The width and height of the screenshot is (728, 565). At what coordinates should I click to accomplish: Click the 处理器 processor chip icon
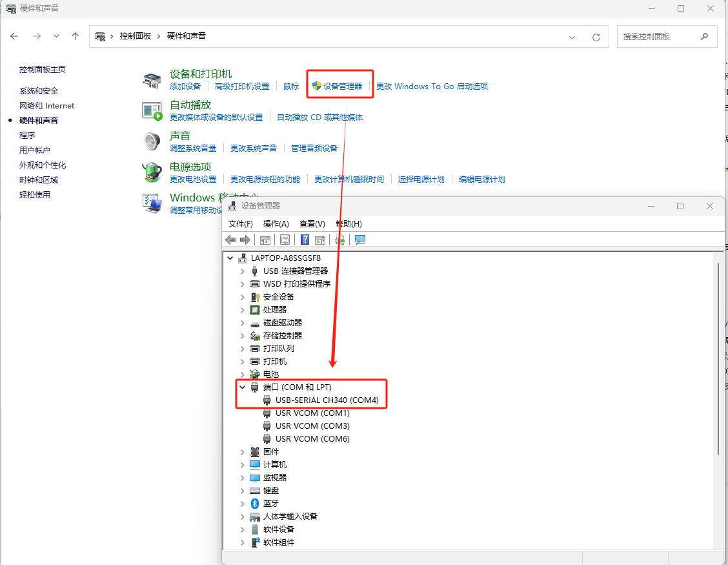(255, 309)
